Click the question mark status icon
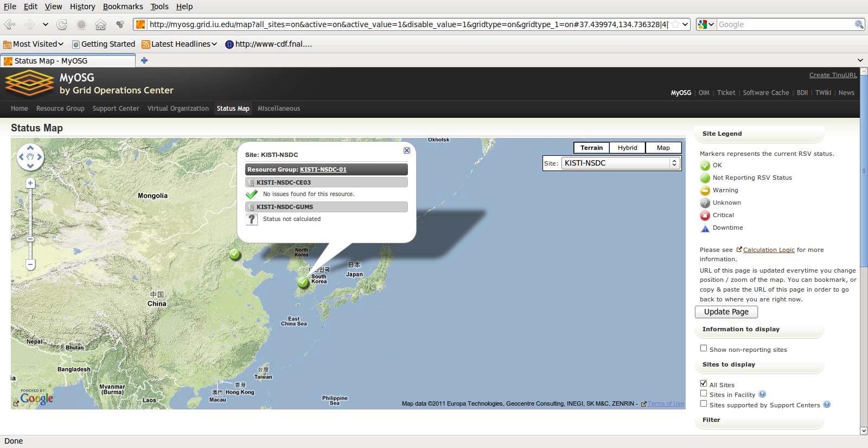This screenshot has height=448, width=868. [x=252, y=219]
